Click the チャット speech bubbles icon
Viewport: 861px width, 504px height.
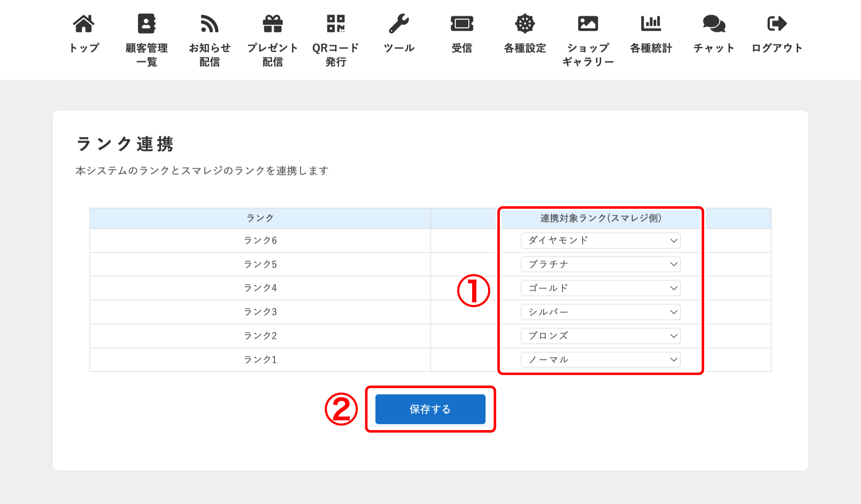714,24
